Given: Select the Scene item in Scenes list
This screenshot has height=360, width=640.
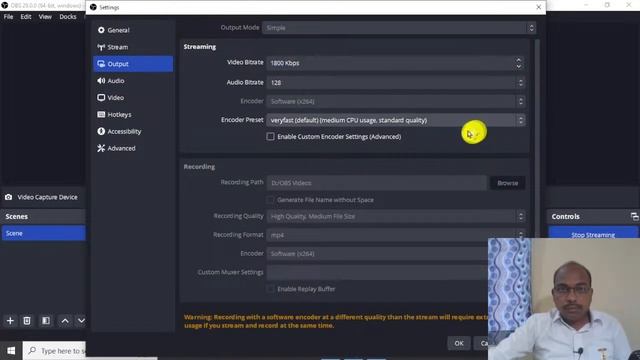Looking at the screenshot, I should click(x=44, y=233).
